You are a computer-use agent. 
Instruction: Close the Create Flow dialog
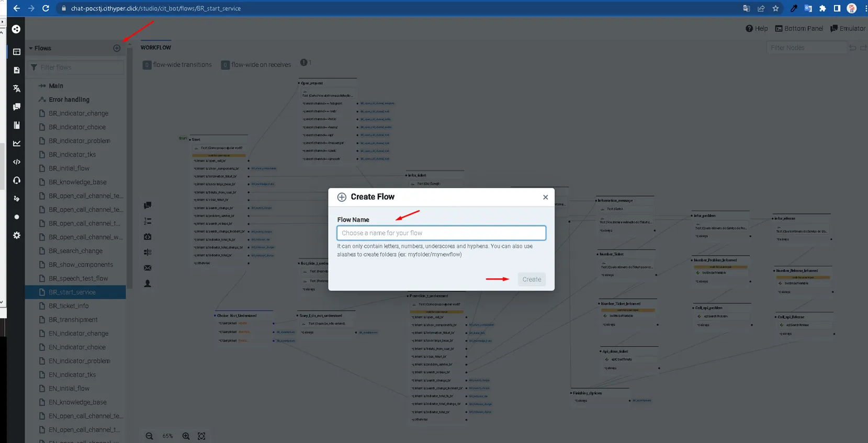pyautogui.click(x=545, y=197)
